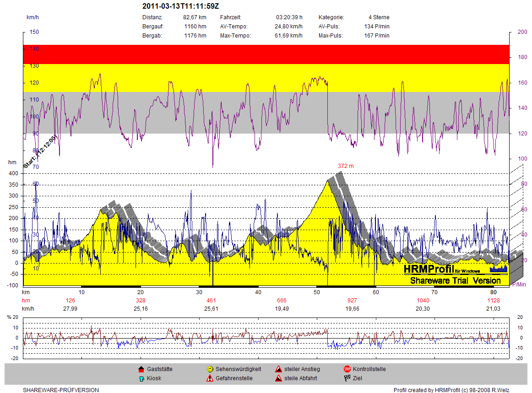
Task: Select the Sehenswürdigkeit smiley icon
Action: [210, 369]
